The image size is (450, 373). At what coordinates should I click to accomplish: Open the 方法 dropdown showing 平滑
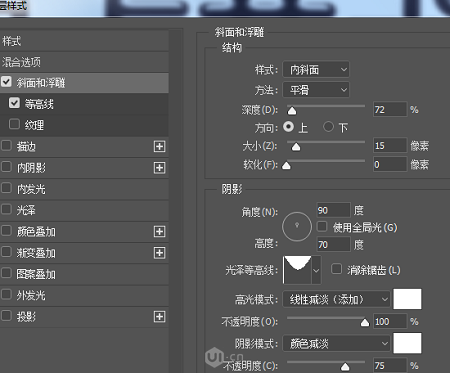click(x=316, y=89)
